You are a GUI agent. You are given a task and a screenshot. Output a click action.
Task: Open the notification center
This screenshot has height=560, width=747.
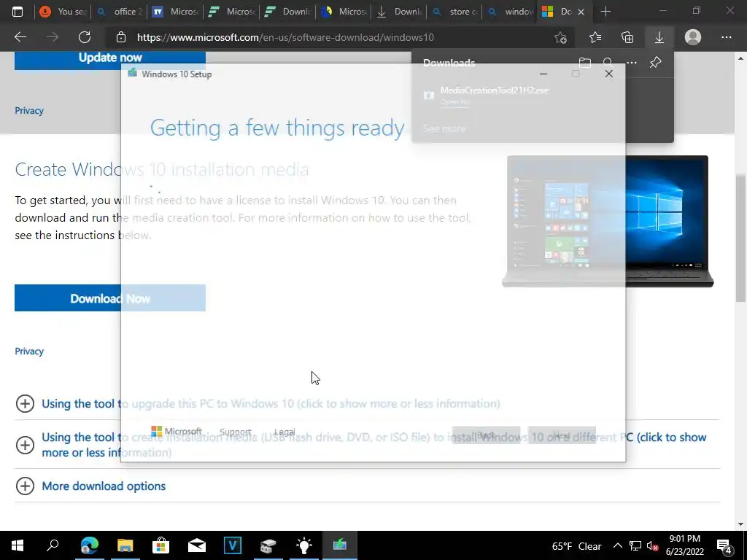[x=724, y=545]
